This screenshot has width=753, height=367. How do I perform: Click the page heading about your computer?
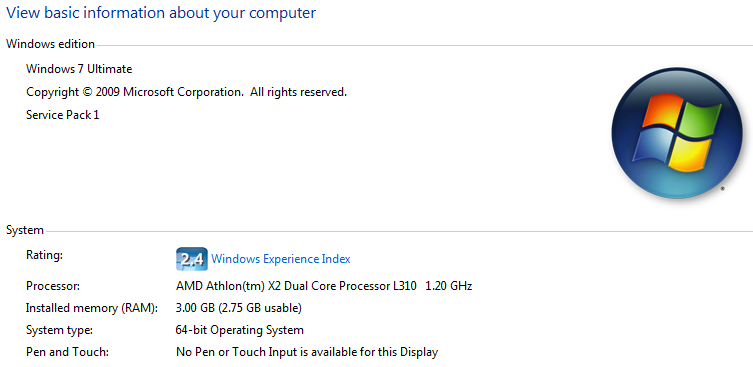click(x=161, y=12)
